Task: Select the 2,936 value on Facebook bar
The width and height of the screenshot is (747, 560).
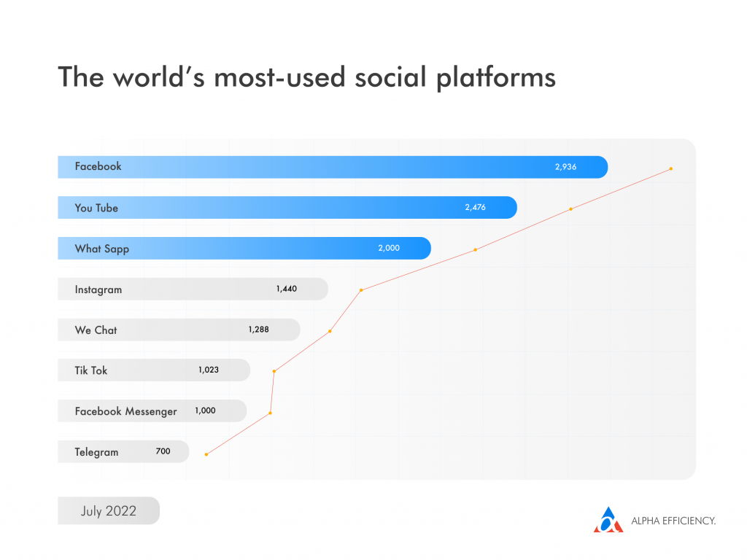Action: pyautogui.click(x=565, y=167)
